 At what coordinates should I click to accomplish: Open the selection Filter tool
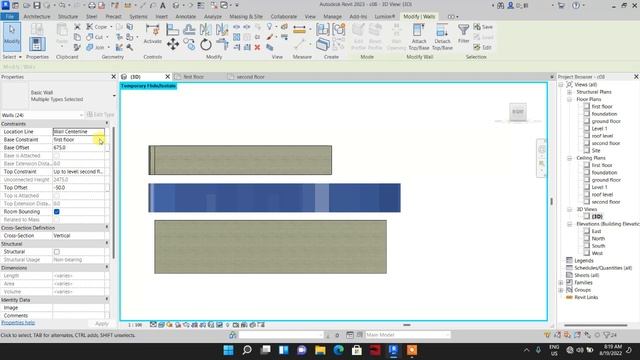click(464, 33)
